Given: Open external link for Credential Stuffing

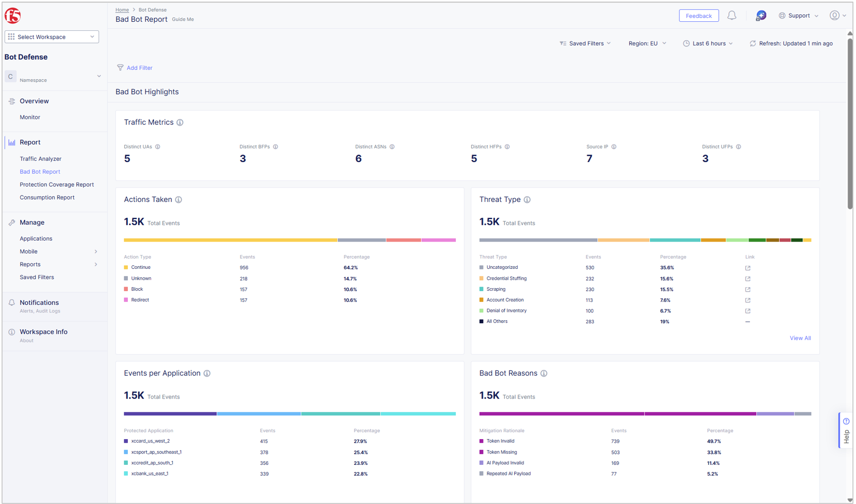Looking at the screenshot, I should click(x=748, y=279).
